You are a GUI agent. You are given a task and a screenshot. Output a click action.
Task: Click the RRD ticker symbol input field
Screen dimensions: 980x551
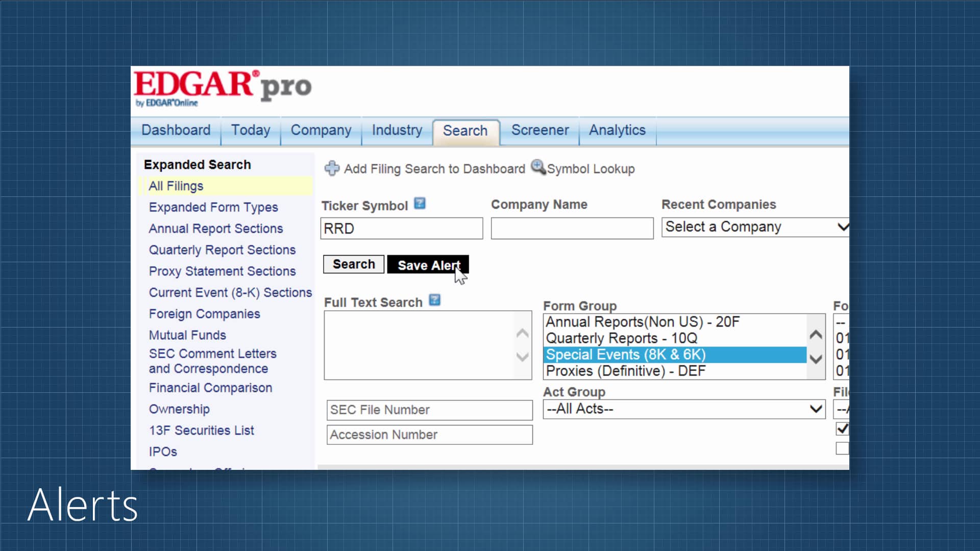[x=402, y=228]
